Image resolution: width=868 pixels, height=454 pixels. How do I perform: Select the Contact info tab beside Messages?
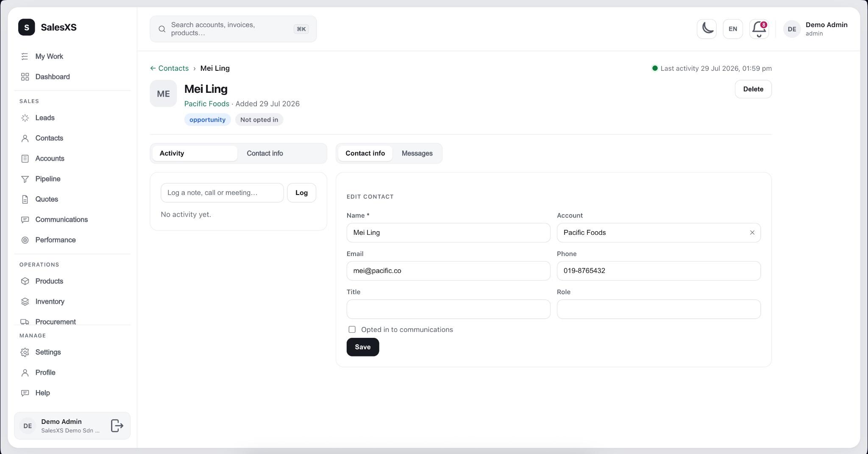(x=365, y=153)
